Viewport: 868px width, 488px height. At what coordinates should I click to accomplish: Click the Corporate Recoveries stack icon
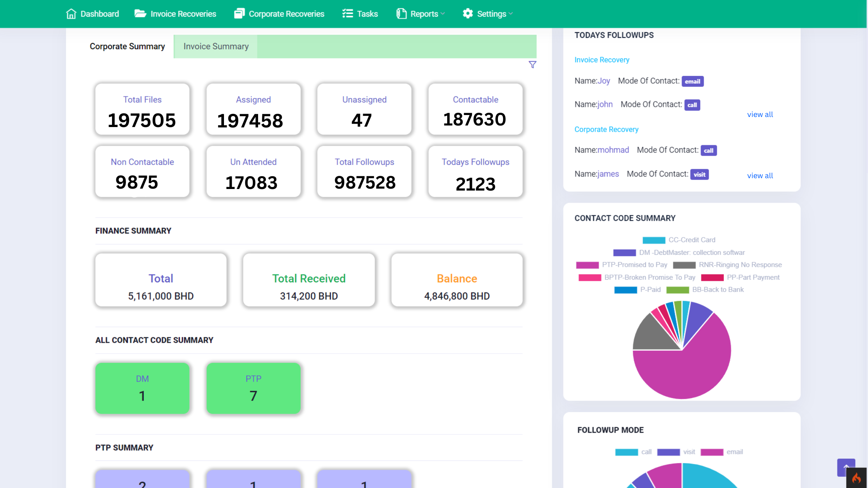[239, 14]
